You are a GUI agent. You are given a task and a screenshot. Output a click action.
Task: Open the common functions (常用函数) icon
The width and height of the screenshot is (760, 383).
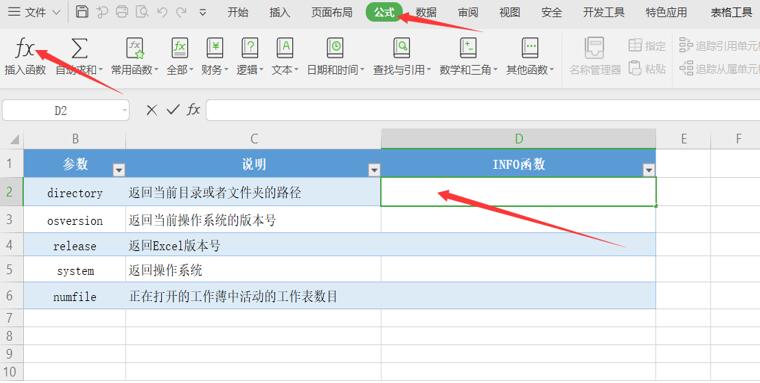tap(135, 48)
